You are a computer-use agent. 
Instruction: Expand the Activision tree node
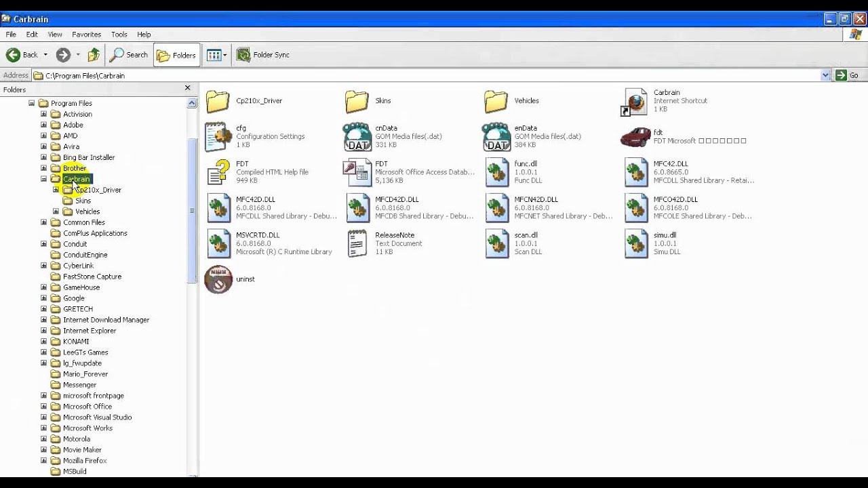coord(44,114)
